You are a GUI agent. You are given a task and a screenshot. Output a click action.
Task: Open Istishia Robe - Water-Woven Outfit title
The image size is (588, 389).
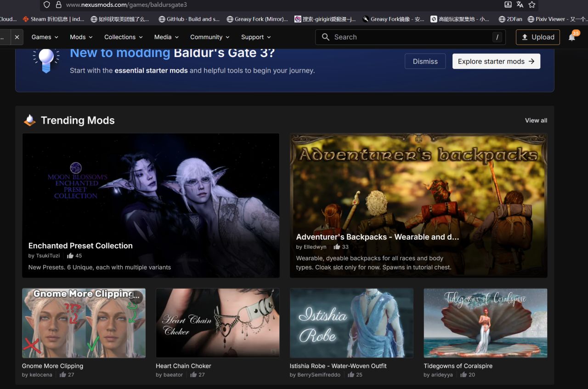(338, 366)
